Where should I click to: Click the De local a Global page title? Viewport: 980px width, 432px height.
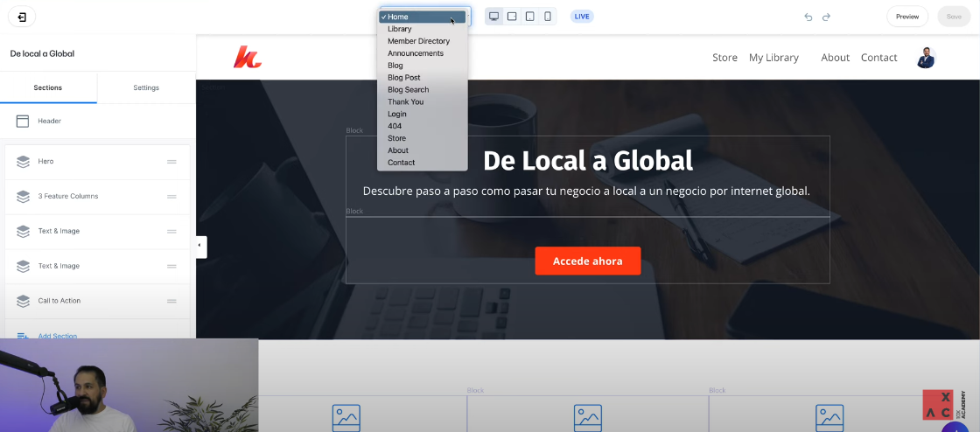point(43,53)
